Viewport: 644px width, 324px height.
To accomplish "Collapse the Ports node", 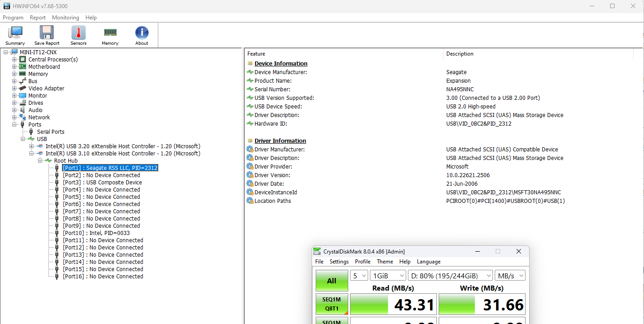I will (14, 124).
